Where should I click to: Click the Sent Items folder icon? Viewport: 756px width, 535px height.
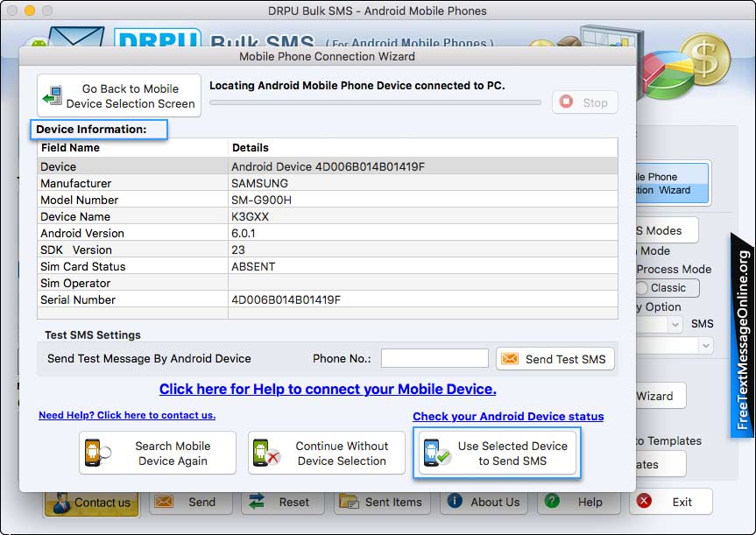349,502
